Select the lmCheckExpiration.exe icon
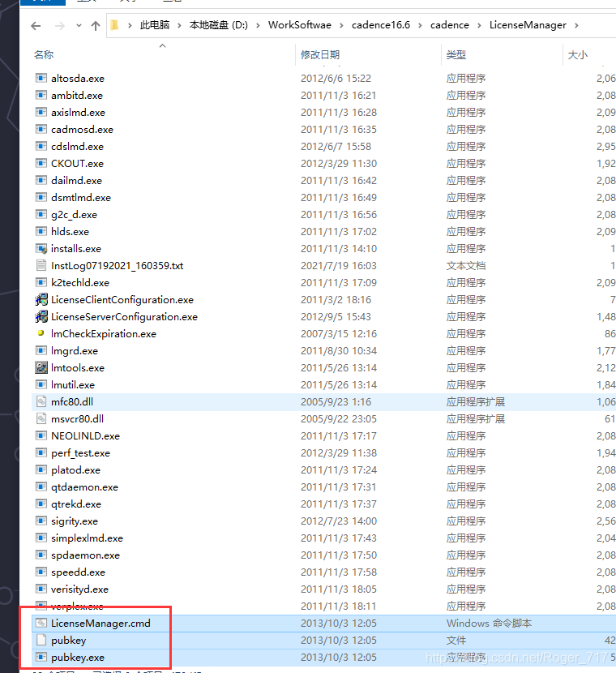616x673 pixels. pyautogui.click(x=41, y=334)
